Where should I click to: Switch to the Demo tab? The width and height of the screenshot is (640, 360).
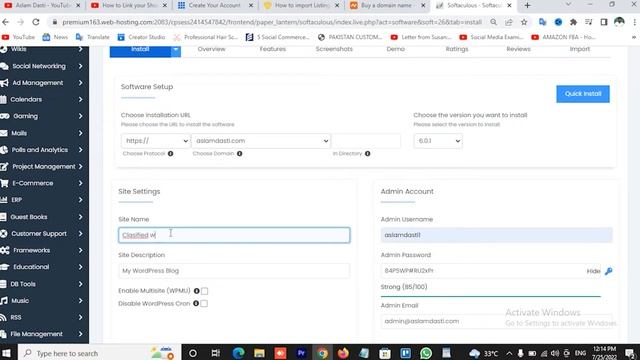pos(396,49)
